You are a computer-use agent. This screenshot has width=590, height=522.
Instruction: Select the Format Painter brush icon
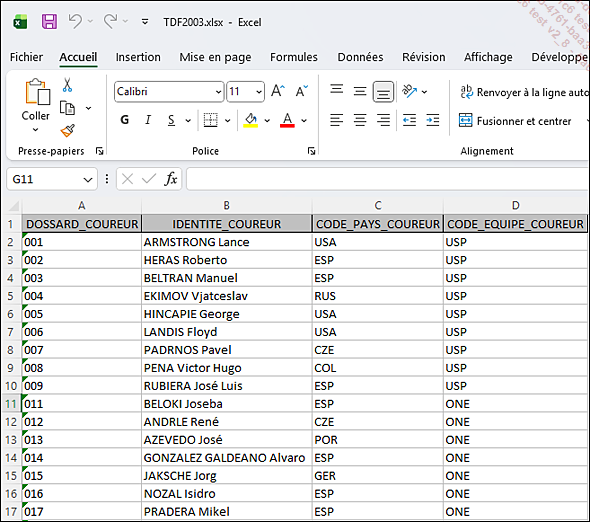(67, 131)
